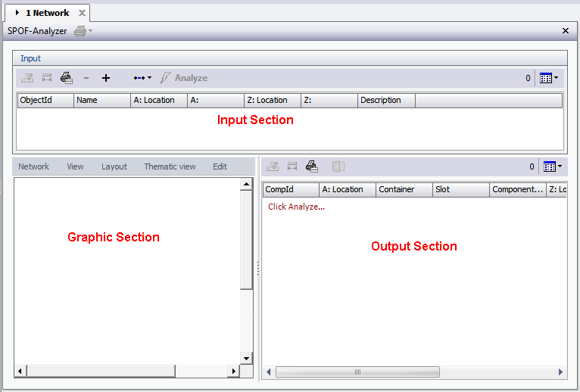Screen dimensions: 580x392
Task: Click the Description column header
Action: click(x=386, y=101)
